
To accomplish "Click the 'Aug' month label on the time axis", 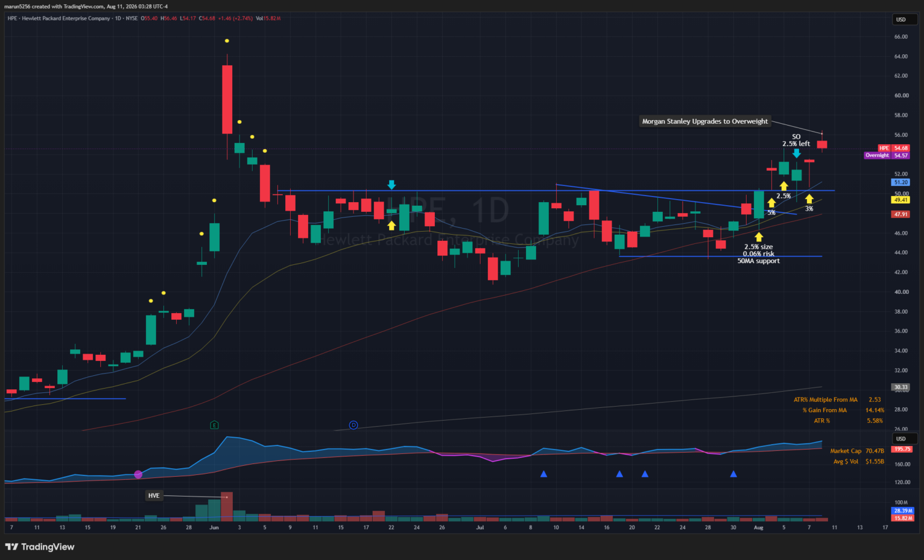I will pos(758,527).
